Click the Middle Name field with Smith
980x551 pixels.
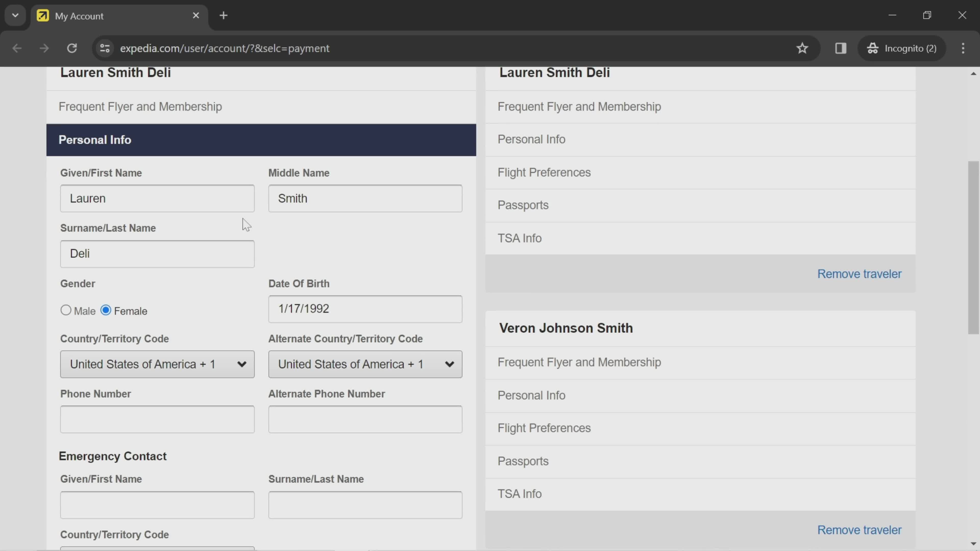click(365, 198)
